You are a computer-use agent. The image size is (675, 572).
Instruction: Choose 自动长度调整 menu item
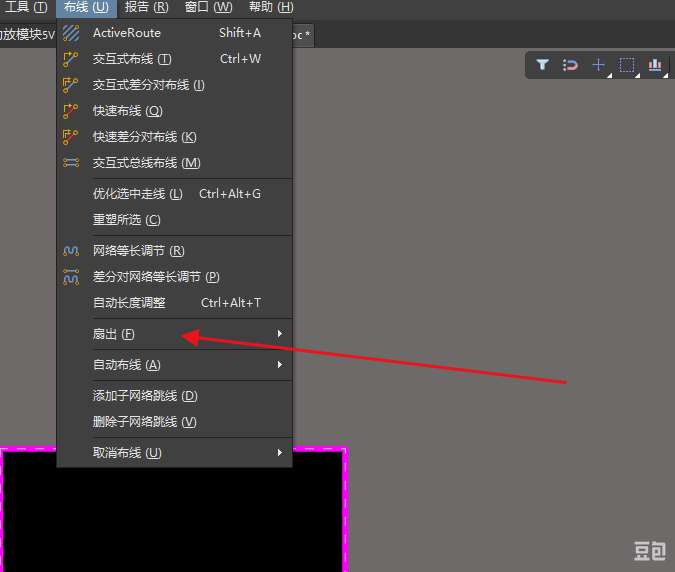[x=175, y=303]
